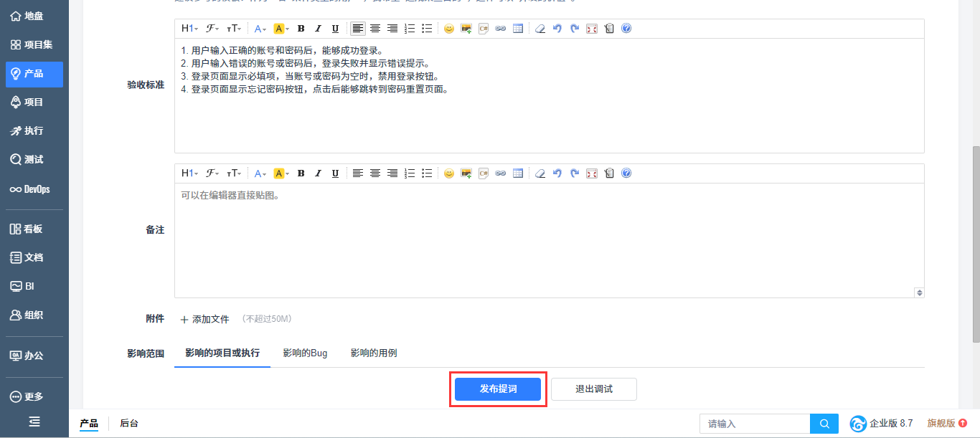Open font family dropdown in 验收标准 editor
This screenshot has width=980, height=438.
pyautogui.click(x=212, y=29)
